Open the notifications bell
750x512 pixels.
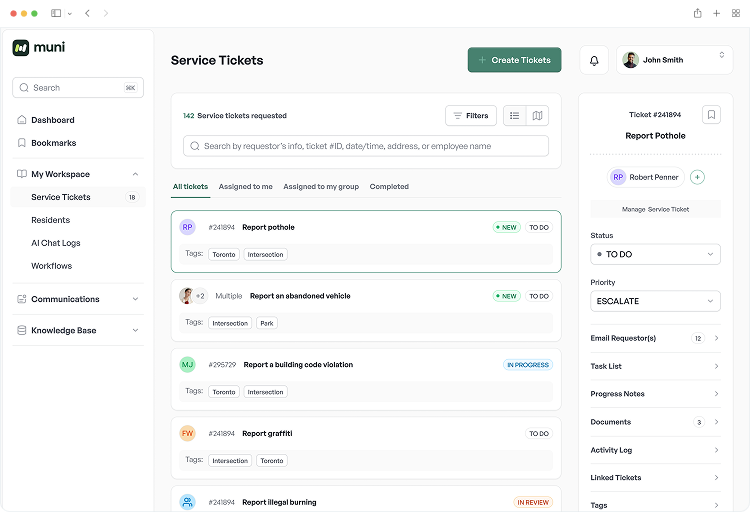(x=594, y=60)
